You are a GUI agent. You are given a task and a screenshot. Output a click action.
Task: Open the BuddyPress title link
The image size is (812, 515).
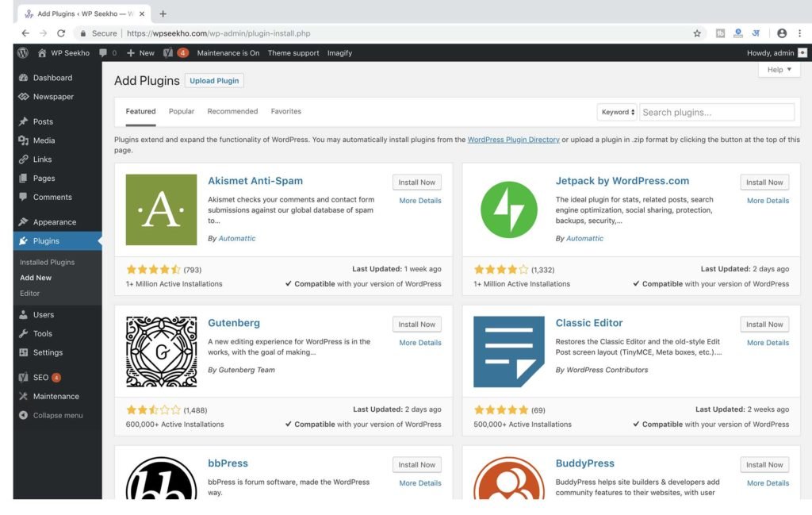click(x=584, y=463)
